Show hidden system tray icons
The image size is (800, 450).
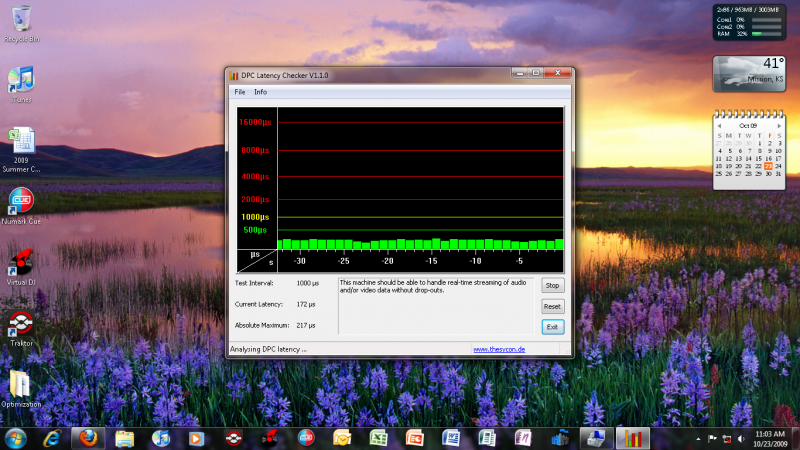tap(697, 438)
